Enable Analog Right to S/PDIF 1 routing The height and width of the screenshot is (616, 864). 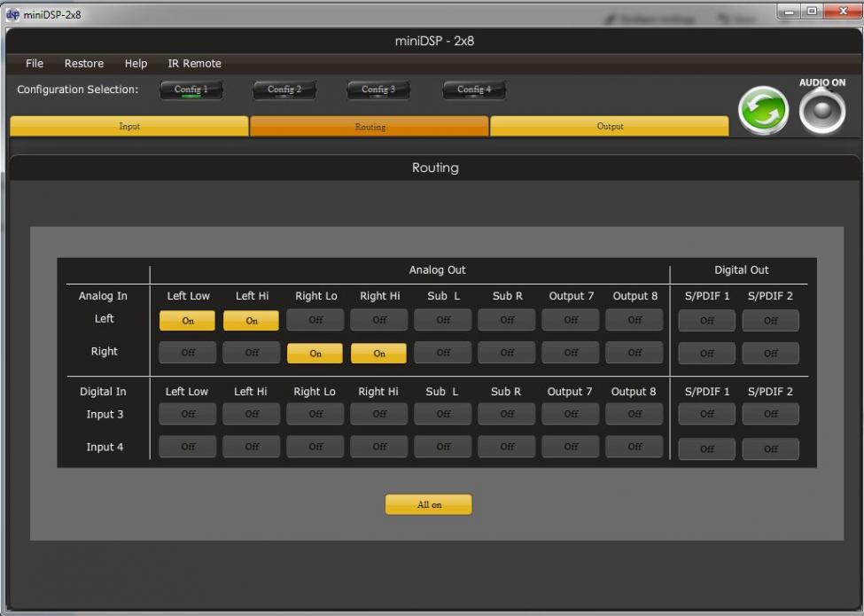tap(707, 353)
